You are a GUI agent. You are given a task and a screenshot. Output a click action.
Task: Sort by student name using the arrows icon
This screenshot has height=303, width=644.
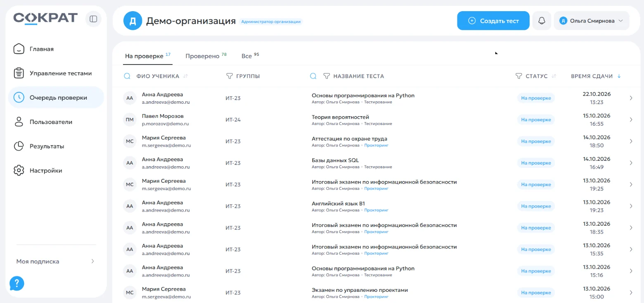[185, 76]
